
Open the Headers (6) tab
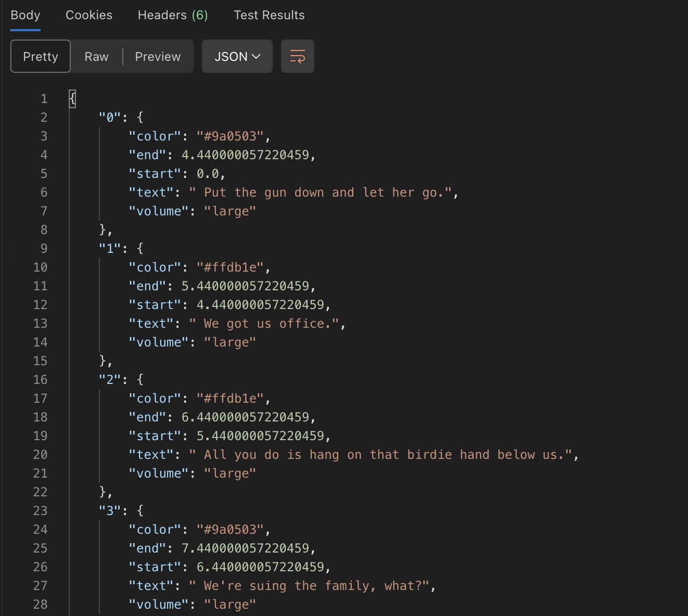click(x=173, y=15)
